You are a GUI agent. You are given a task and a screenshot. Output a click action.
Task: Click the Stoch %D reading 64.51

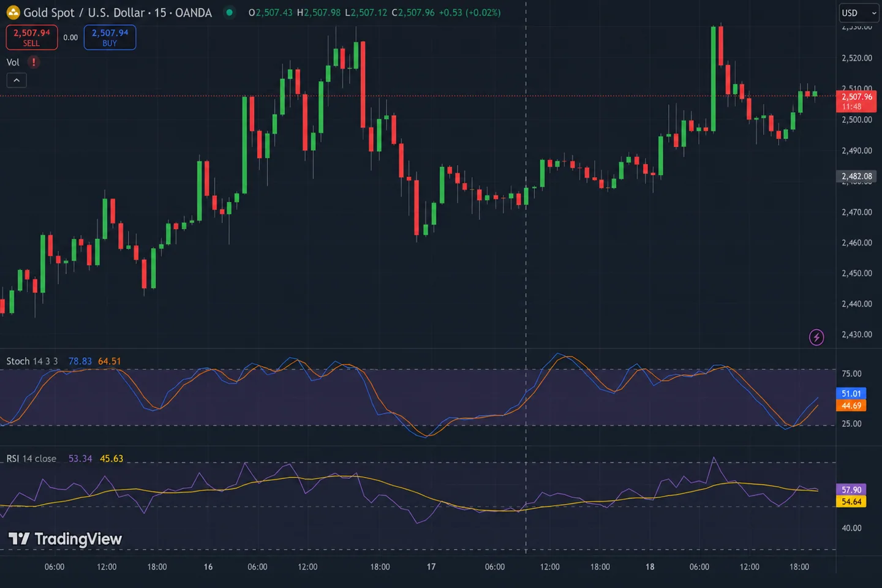(x=110, y=361)
